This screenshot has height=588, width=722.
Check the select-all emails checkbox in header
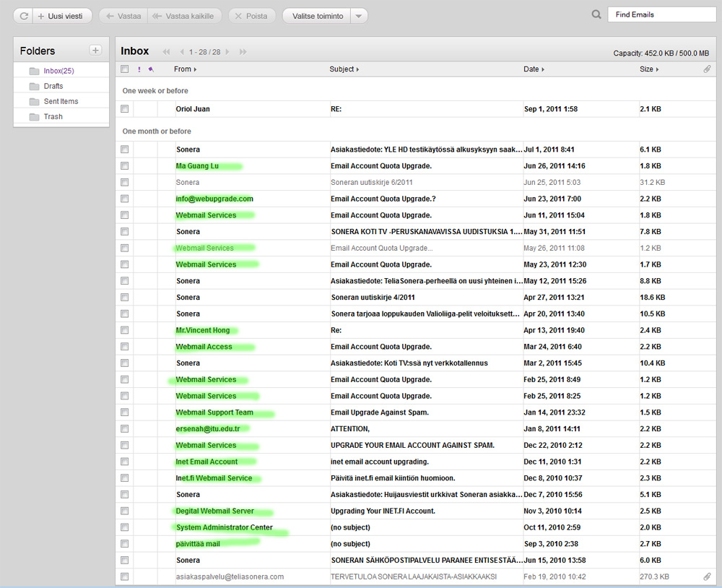point(125,69)
